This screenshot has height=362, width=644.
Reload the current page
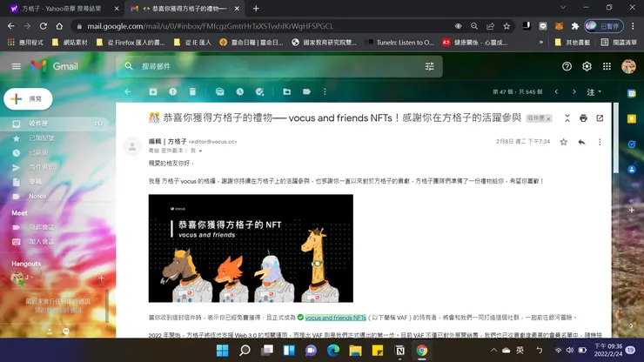coord(44,26)
